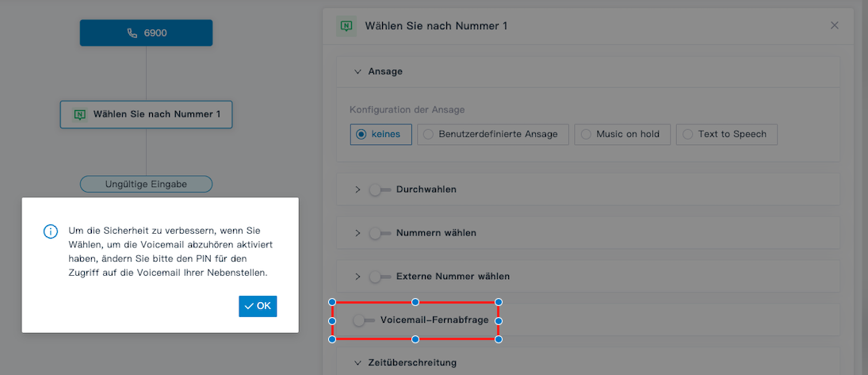Enable the Voicemail-Fernabfrage toggle
The height and width of the screenshot is (375, 868).
(x=363, y=320)
